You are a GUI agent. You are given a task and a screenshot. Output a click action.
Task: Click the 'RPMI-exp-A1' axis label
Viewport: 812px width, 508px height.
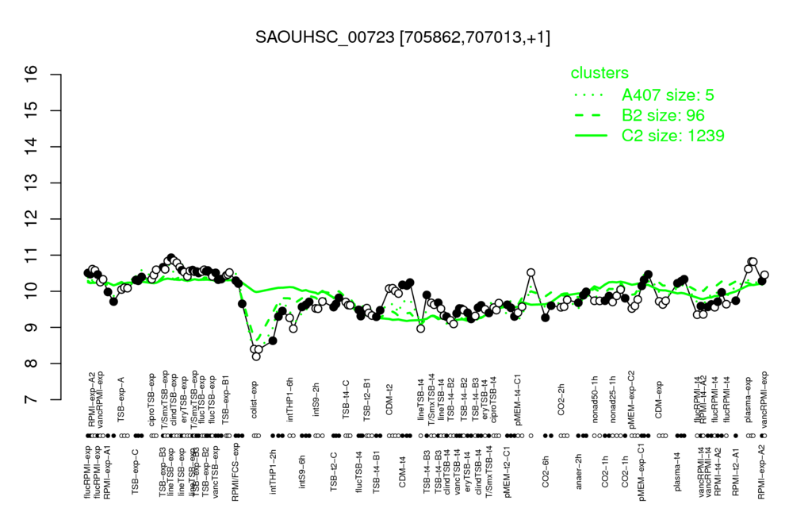(x=107, y=471)
